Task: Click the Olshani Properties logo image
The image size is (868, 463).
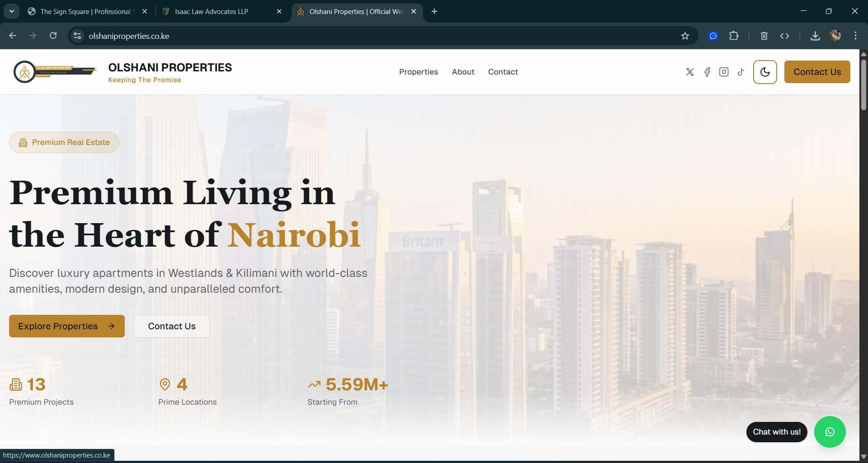Action: pos(55,72)
